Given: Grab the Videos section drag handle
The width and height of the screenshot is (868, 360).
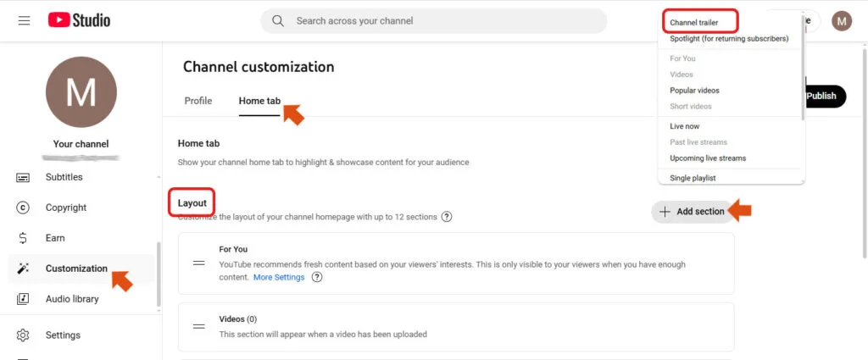Looking at the screenshot, I should [199, 326].
